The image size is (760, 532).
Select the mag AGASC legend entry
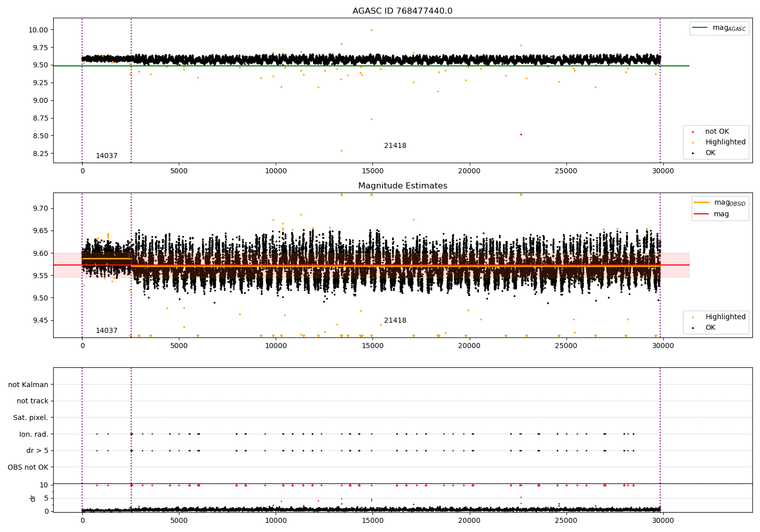719,28
